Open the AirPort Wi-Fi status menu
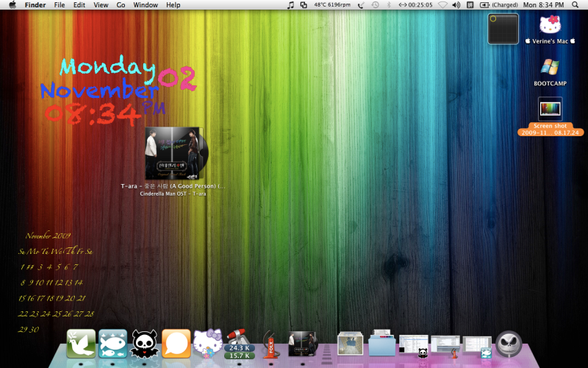The width and height of the screenshot is (588, 368). tap(443, 5)
